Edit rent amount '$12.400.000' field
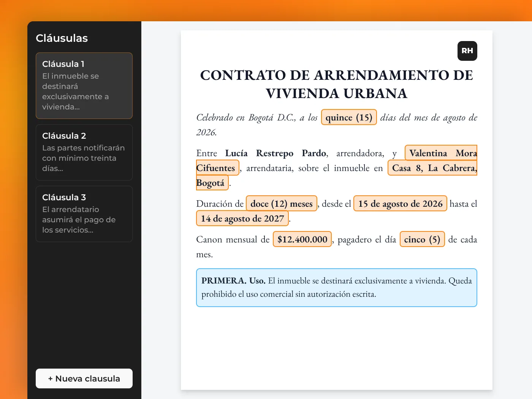This screenshot has height=399, width=532. tap(302, 239)
